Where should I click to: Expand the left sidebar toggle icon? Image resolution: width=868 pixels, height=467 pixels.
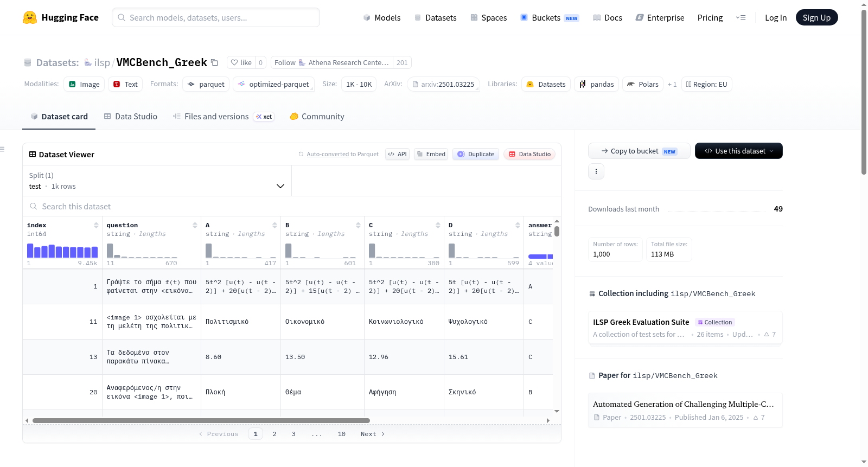[2, 149]
